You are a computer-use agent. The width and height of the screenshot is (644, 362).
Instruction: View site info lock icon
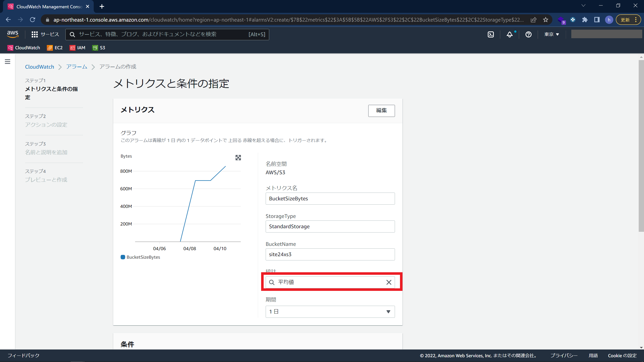(48, 20)
